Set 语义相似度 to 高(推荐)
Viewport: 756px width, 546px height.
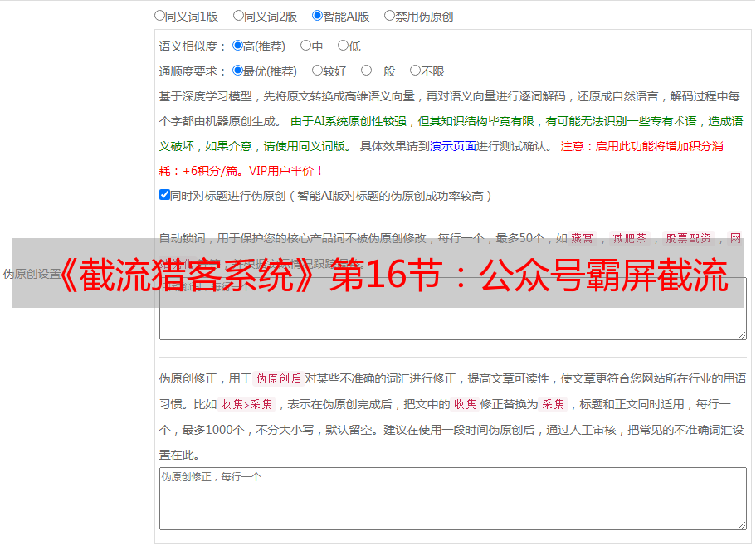tap(237, 46)
